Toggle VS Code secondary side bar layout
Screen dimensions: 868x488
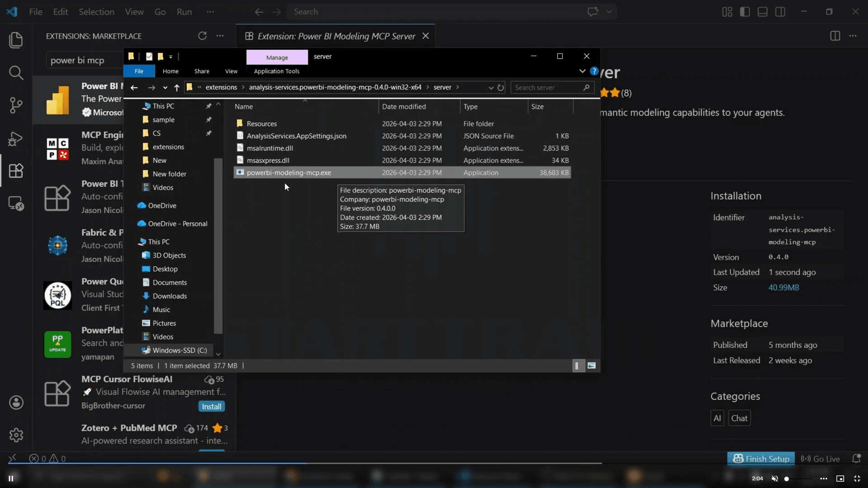(x=780, y=12)
